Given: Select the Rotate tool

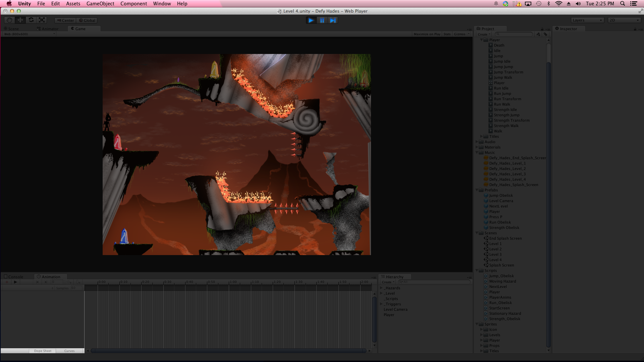Looking at the screenshot, I should click(x=31, y=20).
